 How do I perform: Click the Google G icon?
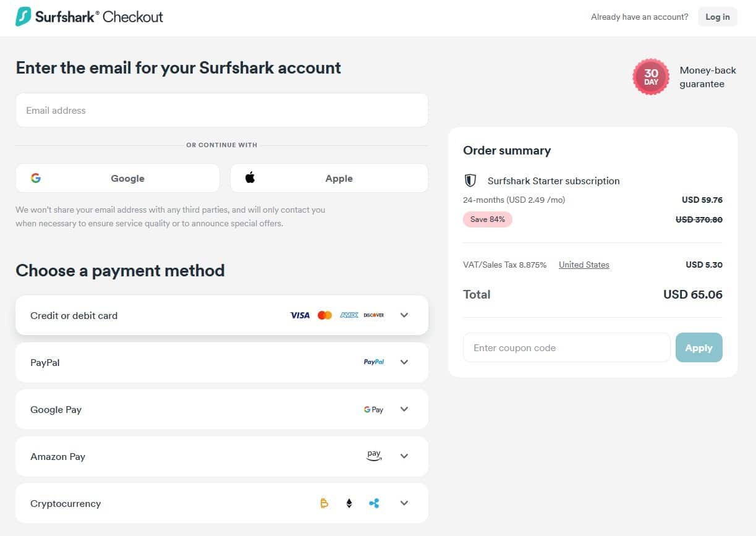(x=36, y=178)
